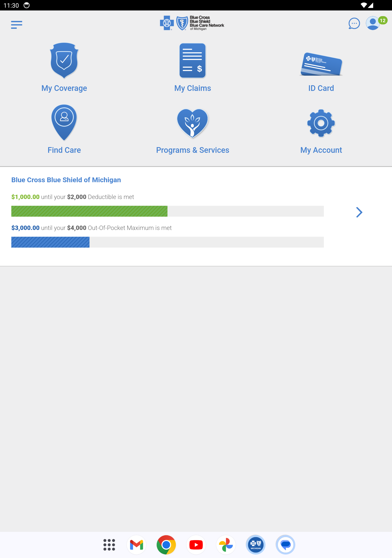392x558 pixels.
Task: Open the My Claims document icon
Action: click(192, 61)
